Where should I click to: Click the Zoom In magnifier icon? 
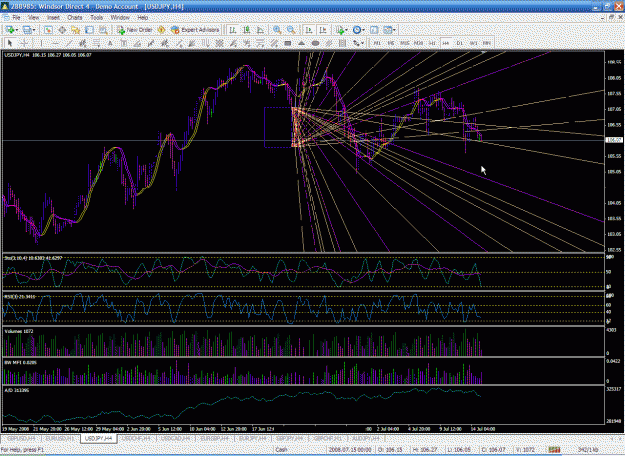(277, 30)
